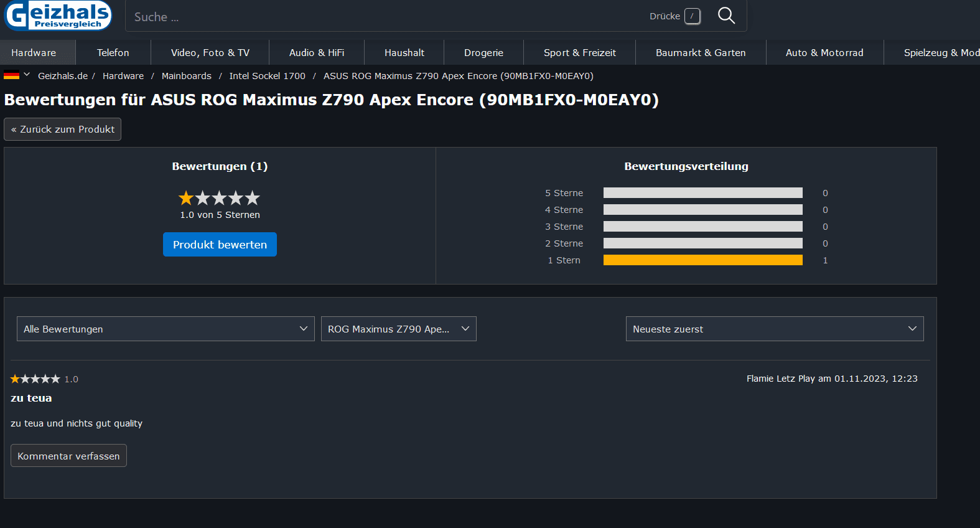Go to Intel Sockel 1700 breadcrumb

268,76
